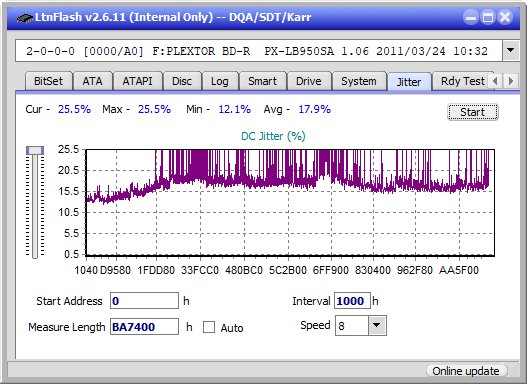Click the Measure Length field BA7400
Viewport: 527px width, 384px height.
pos(145,327)
